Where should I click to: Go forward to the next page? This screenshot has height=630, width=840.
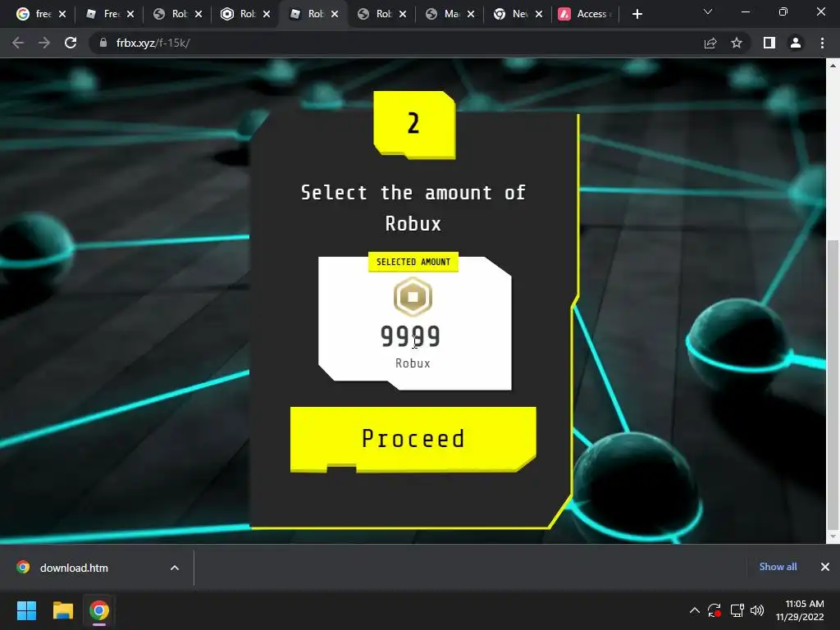[x=44, y=43]
